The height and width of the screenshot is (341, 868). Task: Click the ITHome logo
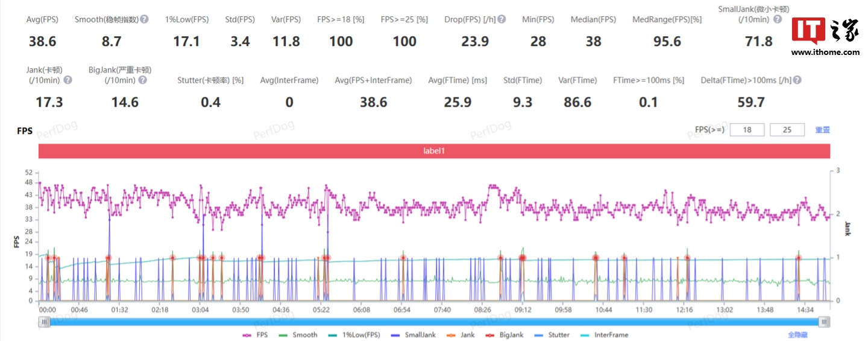[x=825, y=35]
